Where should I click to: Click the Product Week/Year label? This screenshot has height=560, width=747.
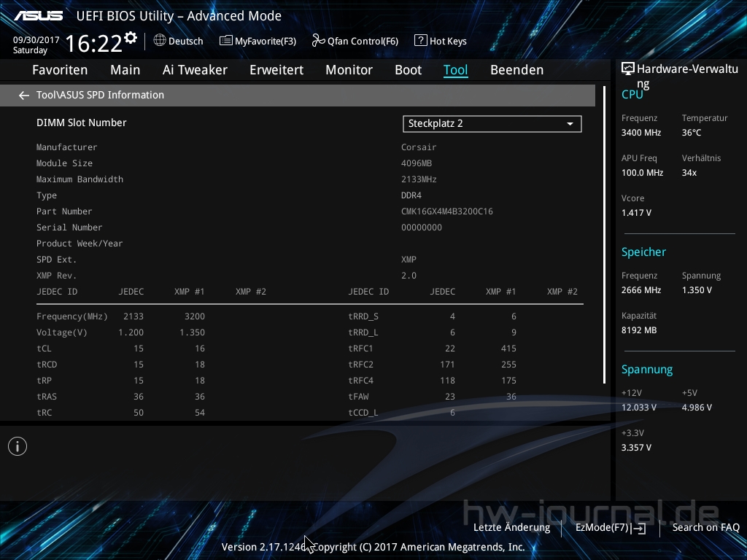coord(80,244)
